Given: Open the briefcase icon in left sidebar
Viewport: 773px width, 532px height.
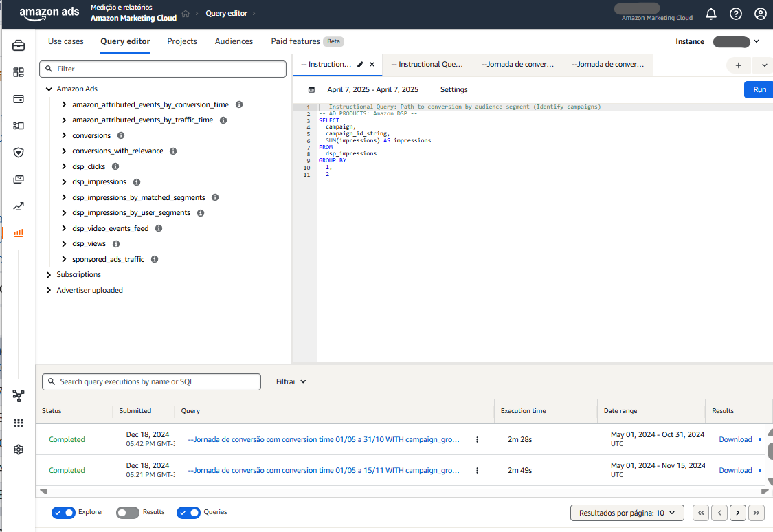Looking at the screenshot, I should pyautogui.click(x=19, y=46).
